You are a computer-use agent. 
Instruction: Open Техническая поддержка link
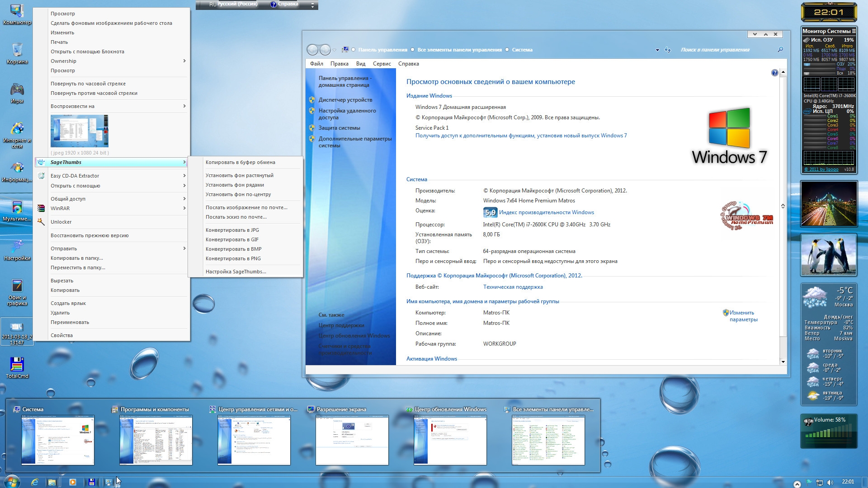513,287
